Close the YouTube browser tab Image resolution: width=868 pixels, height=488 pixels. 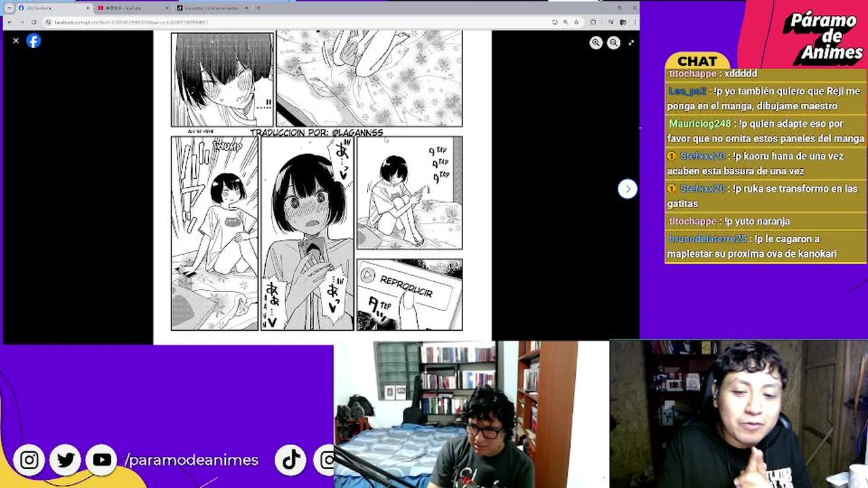coord(167,8)
